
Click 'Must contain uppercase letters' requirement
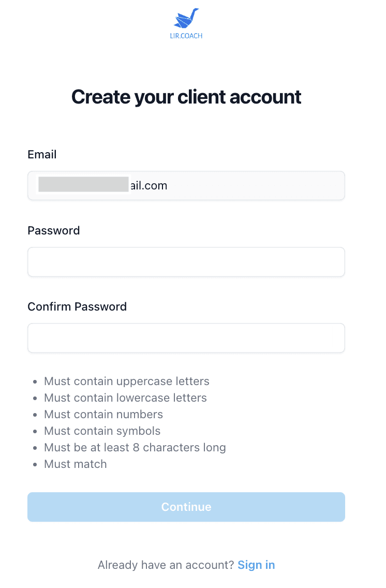127,381
